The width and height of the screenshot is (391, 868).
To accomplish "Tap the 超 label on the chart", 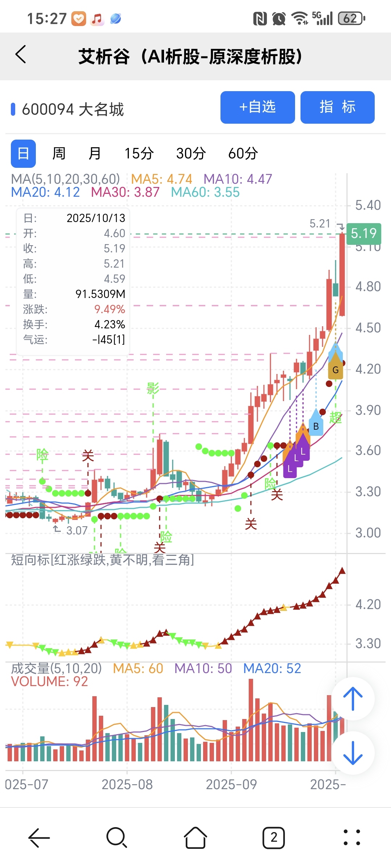I will (336, 418).
